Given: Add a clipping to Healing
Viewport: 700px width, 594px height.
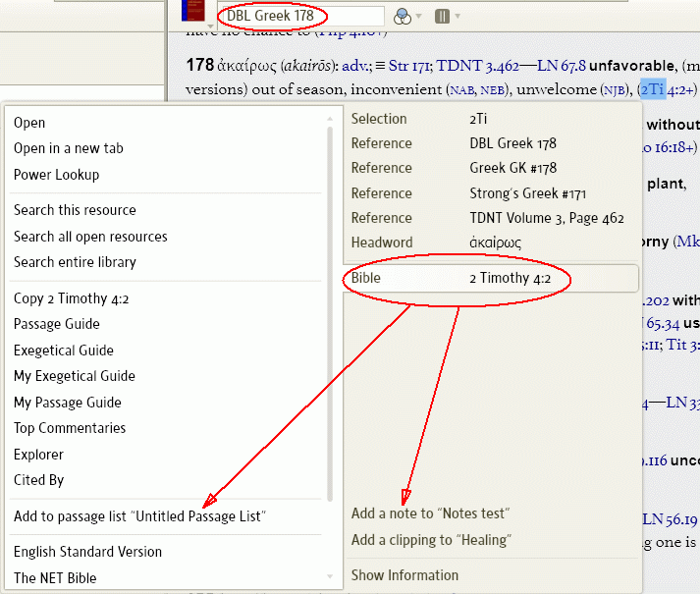Looking at the screenshot, I should pos(431,540).
